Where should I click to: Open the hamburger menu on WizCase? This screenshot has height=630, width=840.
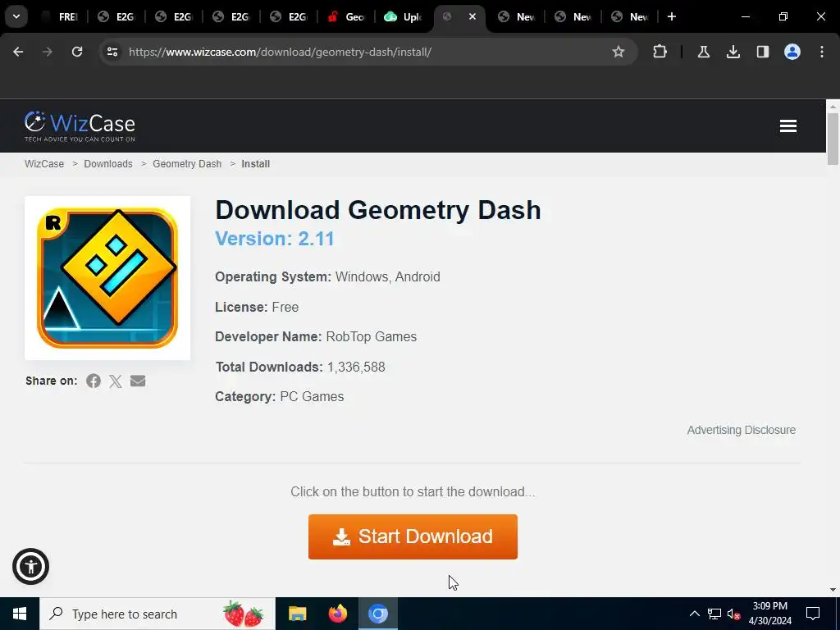pos(788,126)
